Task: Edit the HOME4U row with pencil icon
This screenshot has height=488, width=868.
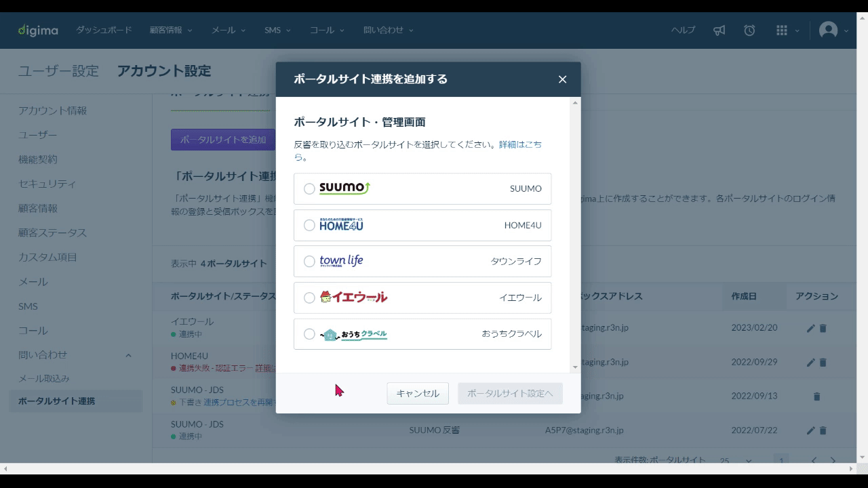Action: [x=810, y=363]
